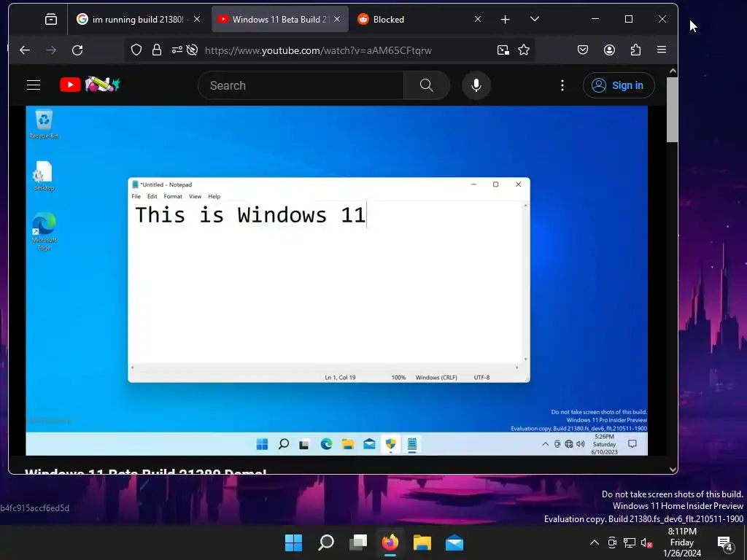Click the autoplay blocked icon
Image resolution: width=747 pixels, height=560 pixels.
point(192,50)
